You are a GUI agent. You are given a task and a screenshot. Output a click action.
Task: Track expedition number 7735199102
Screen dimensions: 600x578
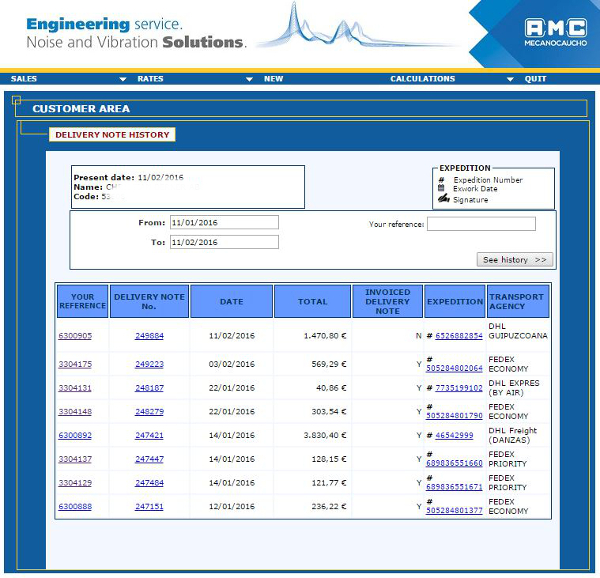point(459,388)
